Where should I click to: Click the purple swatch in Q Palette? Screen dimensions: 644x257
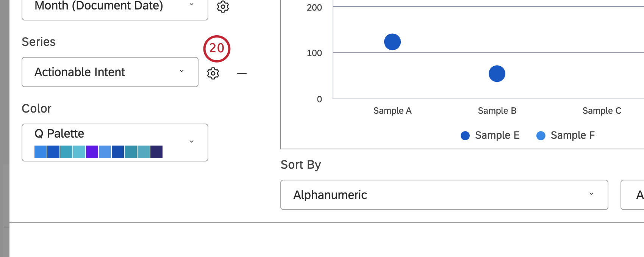pos(92,152)
